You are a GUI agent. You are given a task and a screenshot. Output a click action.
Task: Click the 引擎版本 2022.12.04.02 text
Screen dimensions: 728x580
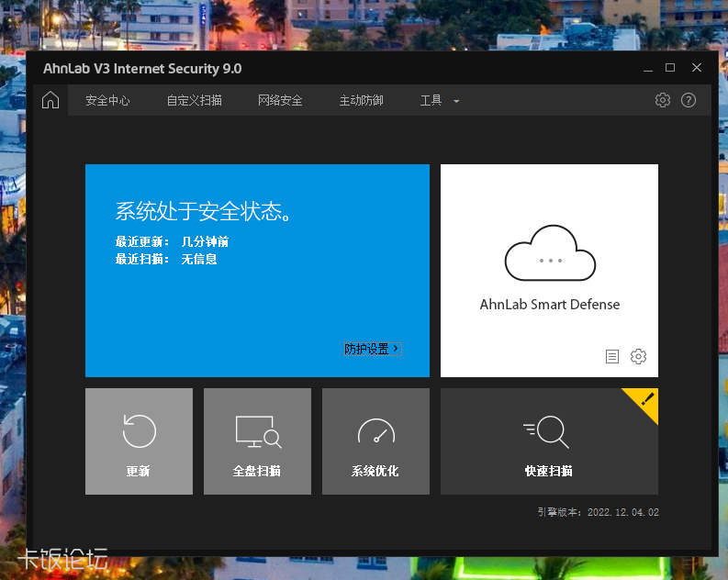click(x=598, y=512)
